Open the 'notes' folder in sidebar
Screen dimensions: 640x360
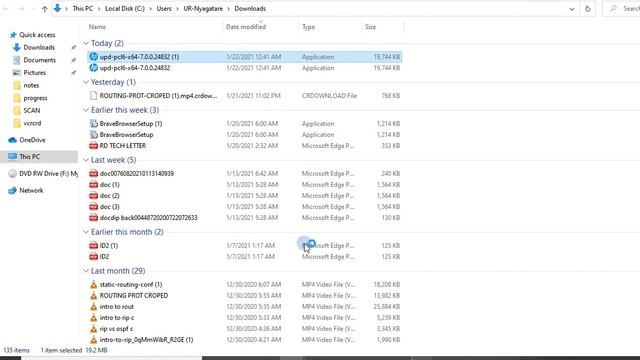(31, 85)
